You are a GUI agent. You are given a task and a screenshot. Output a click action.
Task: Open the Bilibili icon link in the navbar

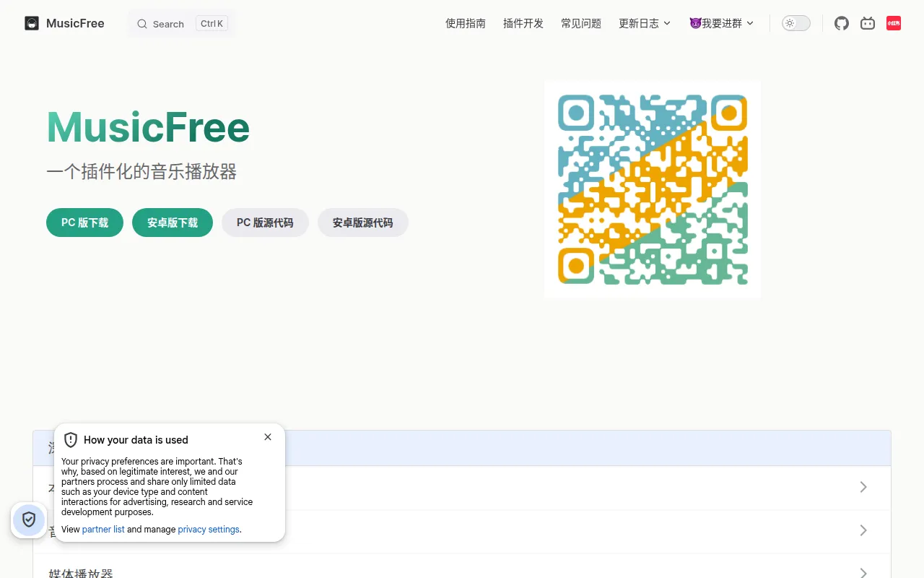(x=868, y=24)
